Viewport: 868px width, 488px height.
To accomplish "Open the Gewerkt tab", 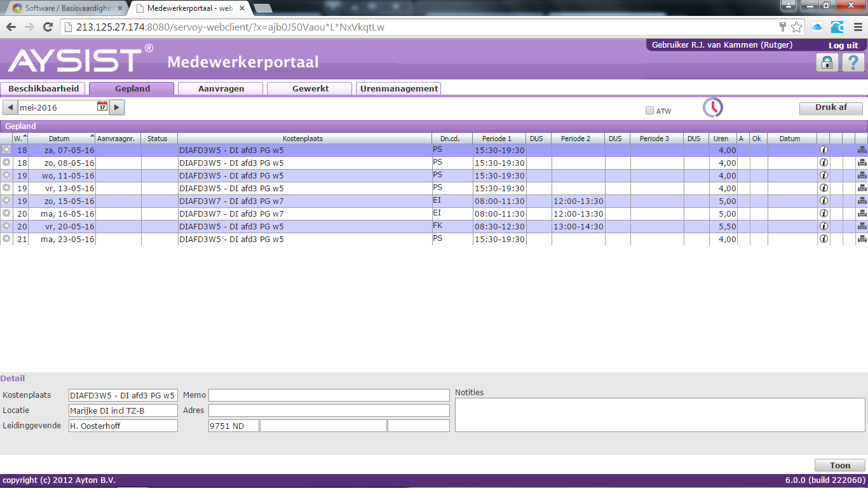I will [310, 88].
